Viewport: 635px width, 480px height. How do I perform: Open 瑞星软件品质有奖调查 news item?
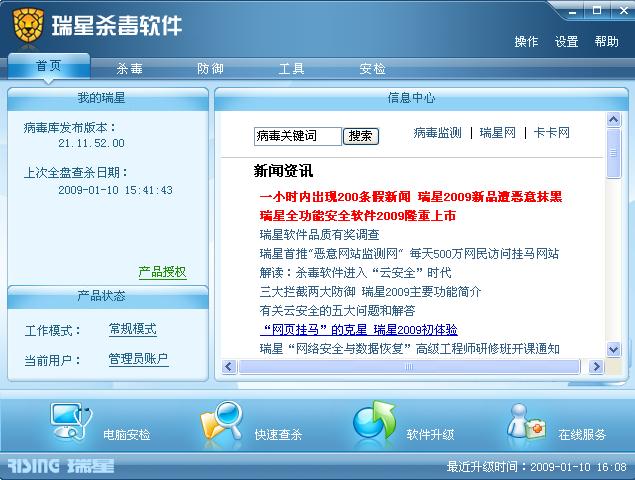(x=320, y=235)
